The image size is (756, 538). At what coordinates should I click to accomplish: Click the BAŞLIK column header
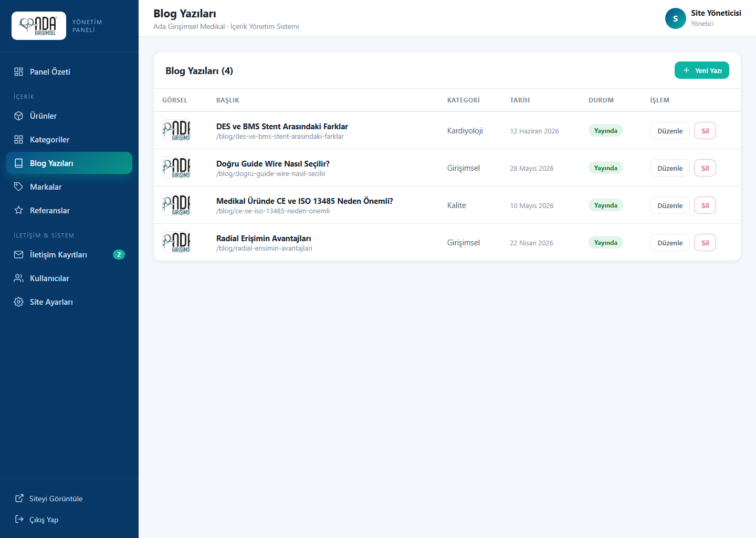pyautogui.click(x=228, y=100)
